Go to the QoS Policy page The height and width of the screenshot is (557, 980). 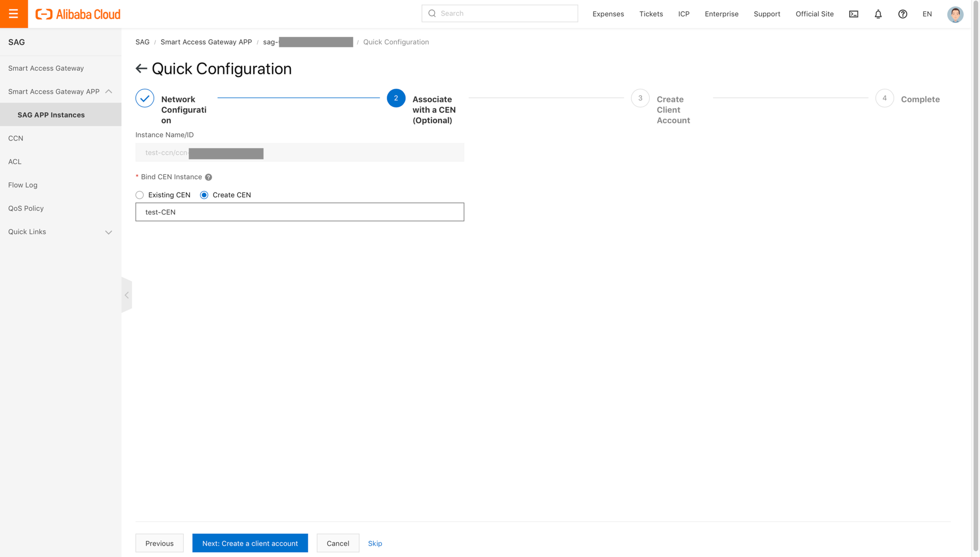[x=26, y=208]
